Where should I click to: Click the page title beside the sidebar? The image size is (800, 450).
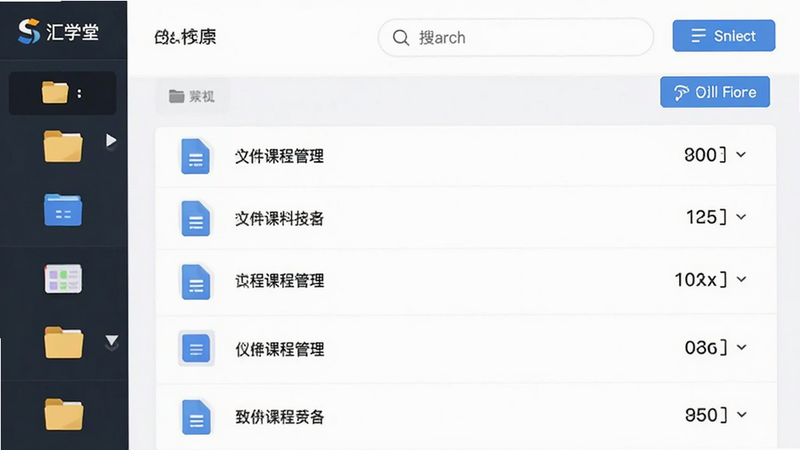click(185, 37)
